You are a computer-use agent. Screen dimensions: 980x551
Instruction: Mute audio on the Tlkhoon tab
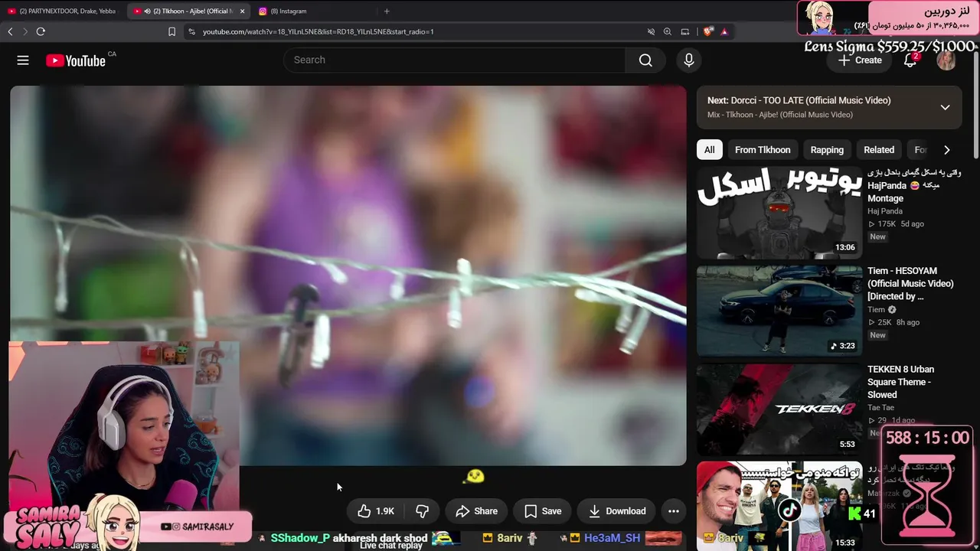tap(147, 11)
